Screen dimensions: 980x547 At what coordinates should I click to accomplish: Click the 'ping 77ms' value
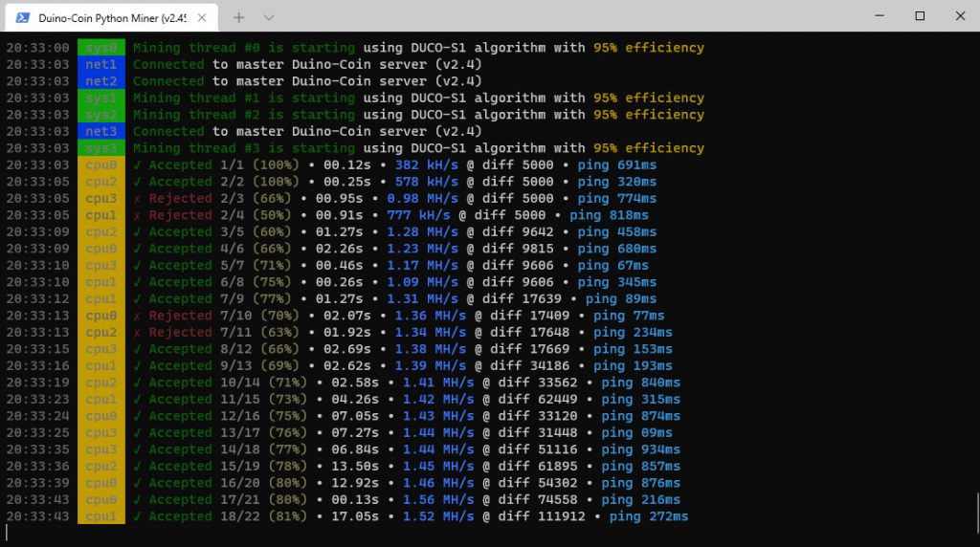pyautogui.click(x=629, y=316)
